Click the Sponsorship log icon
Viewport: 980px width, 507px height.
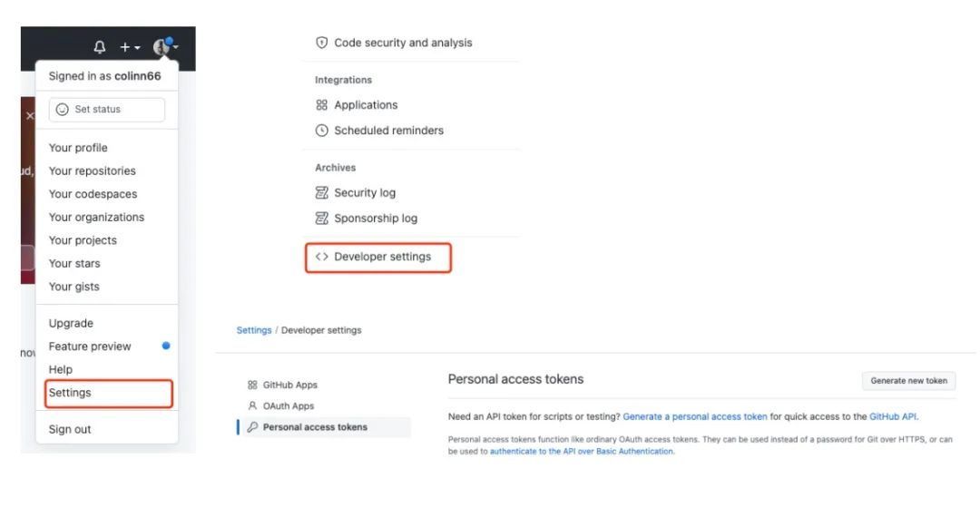pyautogui.click(x=321, y=218)
